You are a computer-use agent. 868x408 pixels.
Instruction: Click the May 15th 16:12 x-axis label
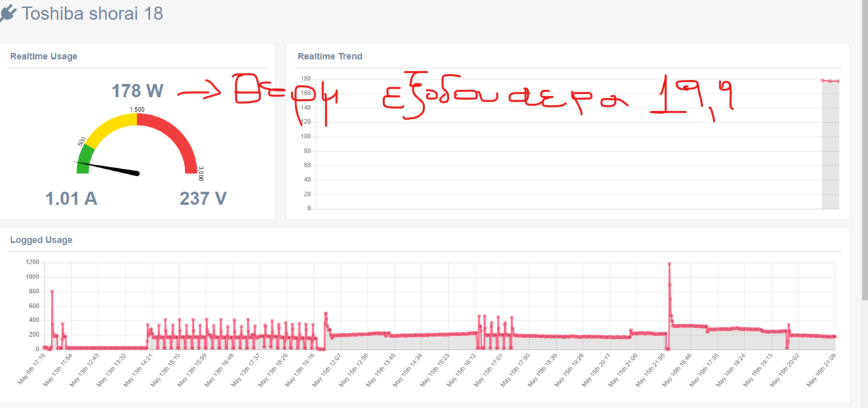tap(460, 371)
